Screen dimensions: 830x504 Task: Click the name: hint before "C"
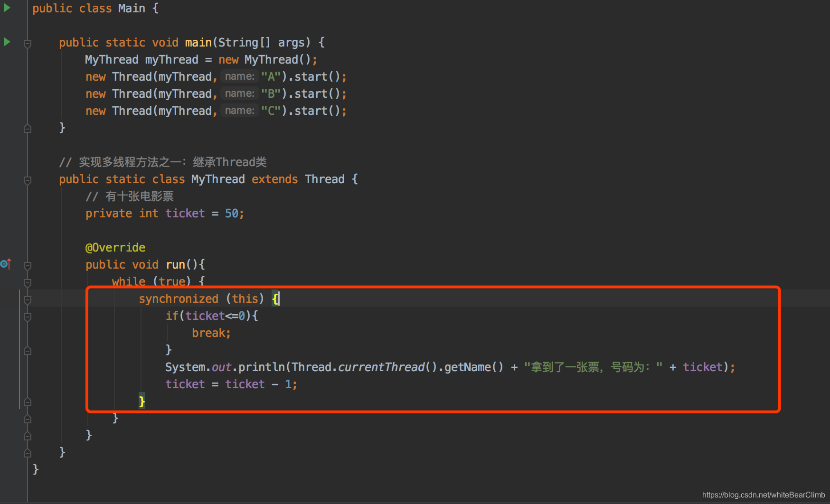coord(239,111)
